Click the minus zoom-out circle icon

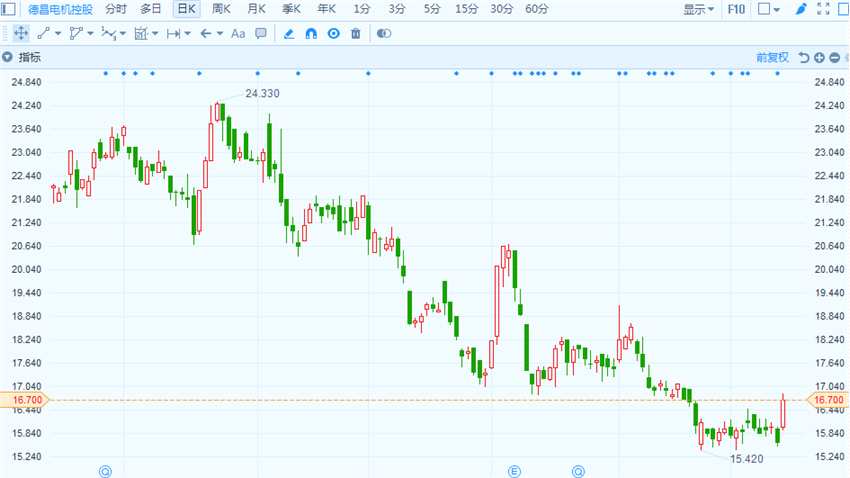tap(835, 57)
